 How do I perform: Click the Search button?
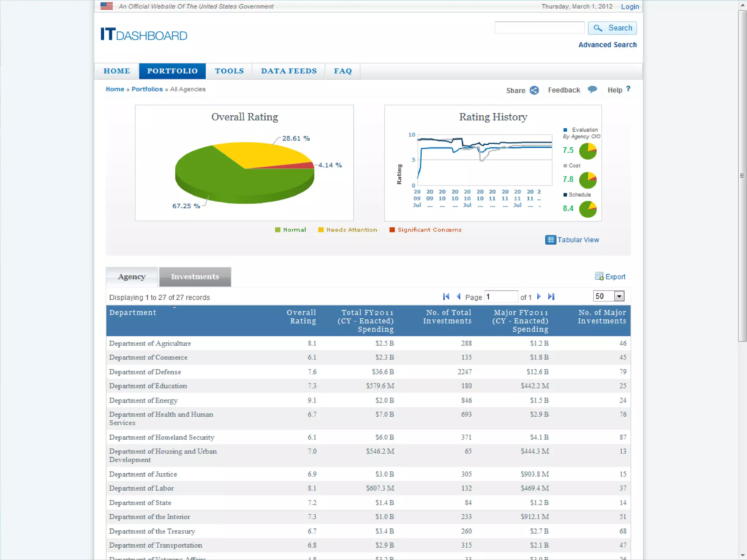(612, 28)
